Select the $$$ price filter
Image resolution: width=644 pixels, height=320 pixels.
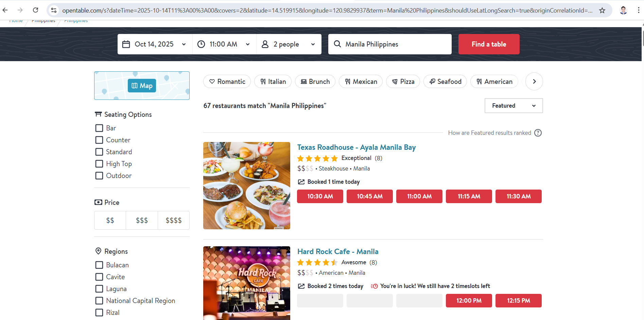142,220
